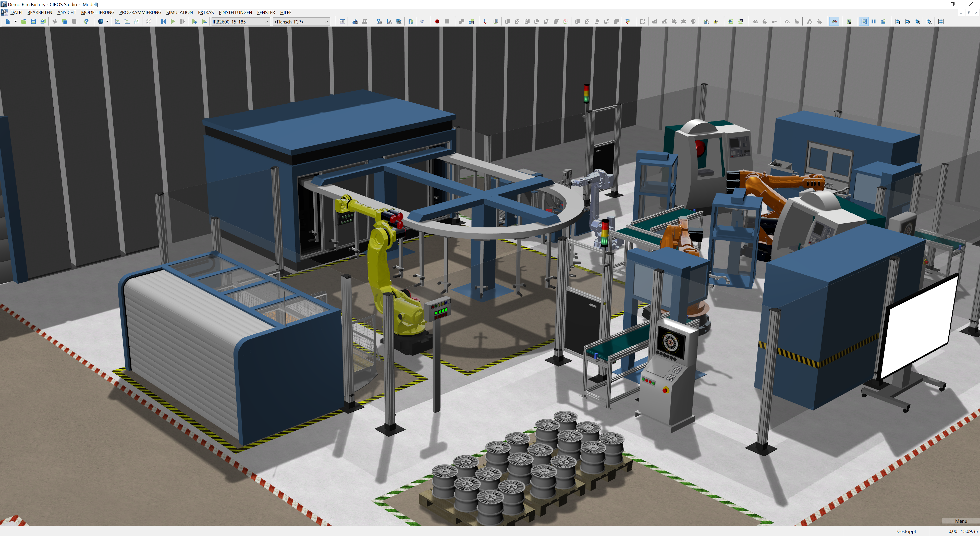Reset simulation with the rewind icon
The width and height of the screenshot is (980, 536).
click(163, 22)
